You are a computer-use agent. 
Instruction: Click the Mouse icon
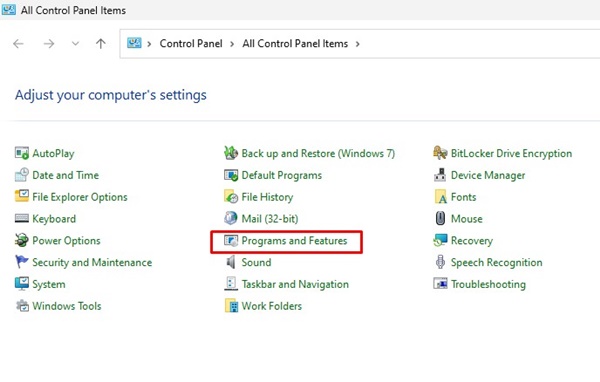tap(440, 219)
